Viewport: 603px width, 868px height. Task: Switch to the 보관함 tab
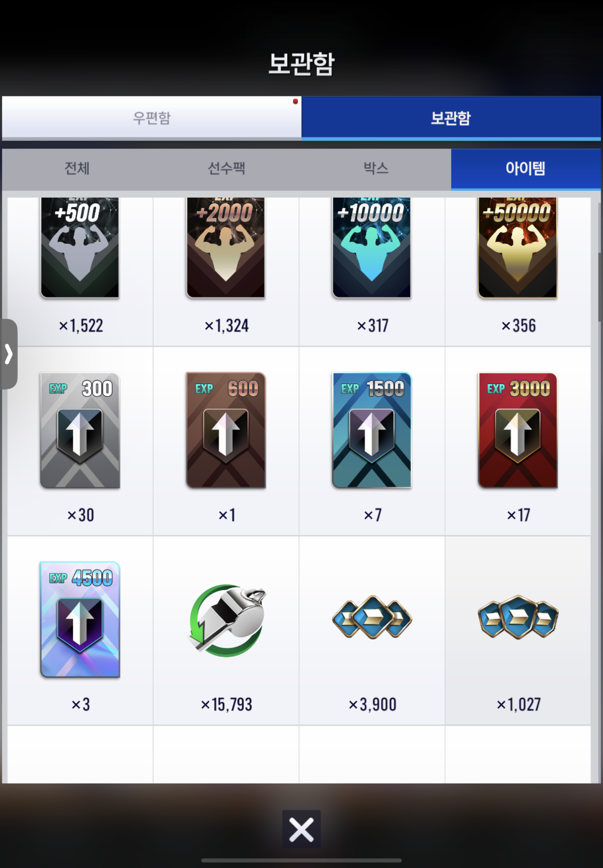point(451,118)
